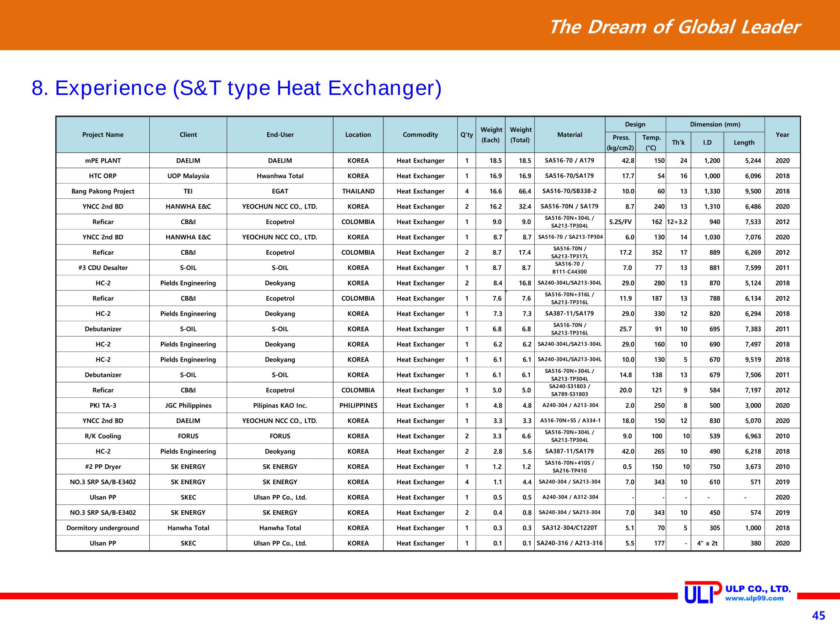Click the '12+3.2' thickness cell
Screen dimensions: 840x630
click(x=678, y=222)
